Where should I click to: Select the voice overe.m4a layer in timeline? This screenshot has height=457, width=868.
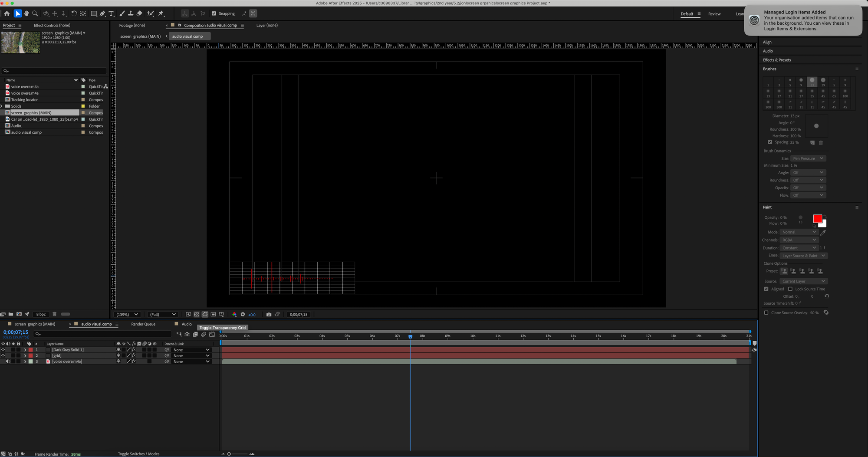click(x=67, y=362)
